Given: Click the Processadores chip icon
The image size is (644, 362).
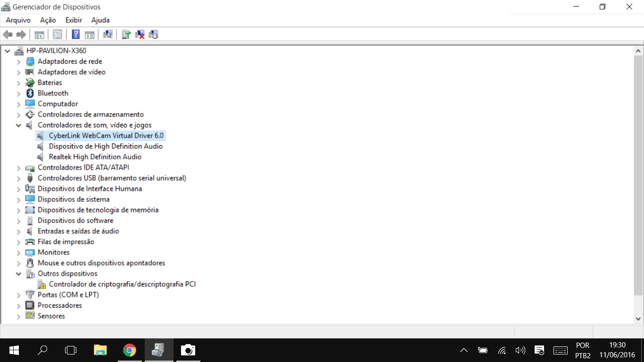Looking at the screenshot, I should [x=30, y=305].
